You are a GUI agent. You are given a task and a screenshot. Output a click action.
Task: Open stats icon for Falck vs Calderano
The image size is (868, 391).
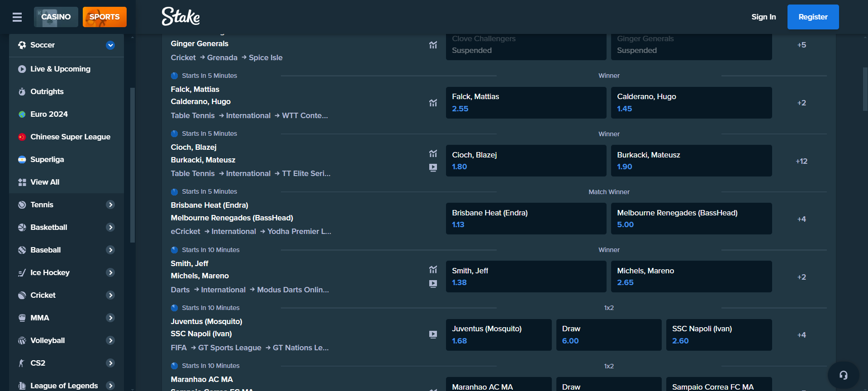click(x=433, y=103)
